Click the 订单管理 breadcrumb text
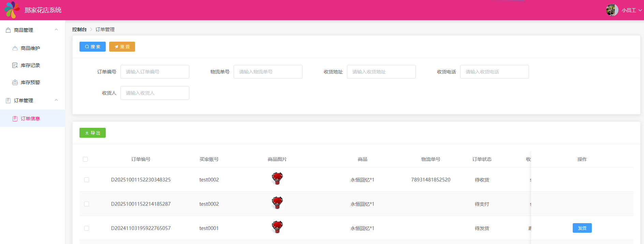This screenshot has width=644, height=244. pyautogui.click(x=105, y=29)
